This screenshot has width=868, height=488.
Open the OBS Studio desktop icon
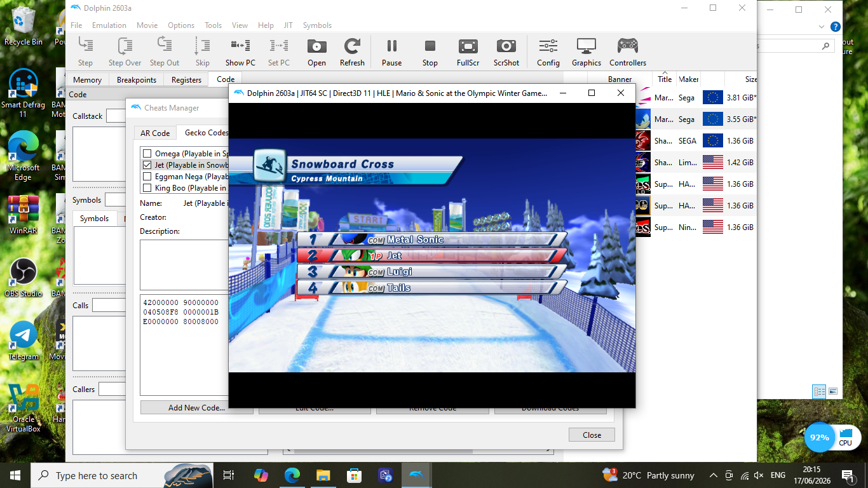pos(24,278)
